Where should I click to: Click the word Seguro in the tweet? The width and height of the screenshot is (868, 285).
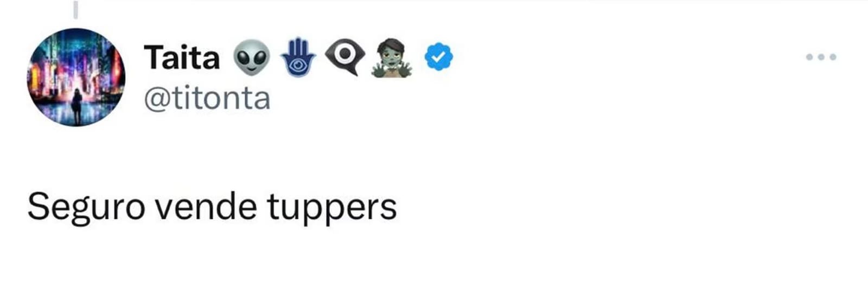pyautogui.click(x=86, y=208)
